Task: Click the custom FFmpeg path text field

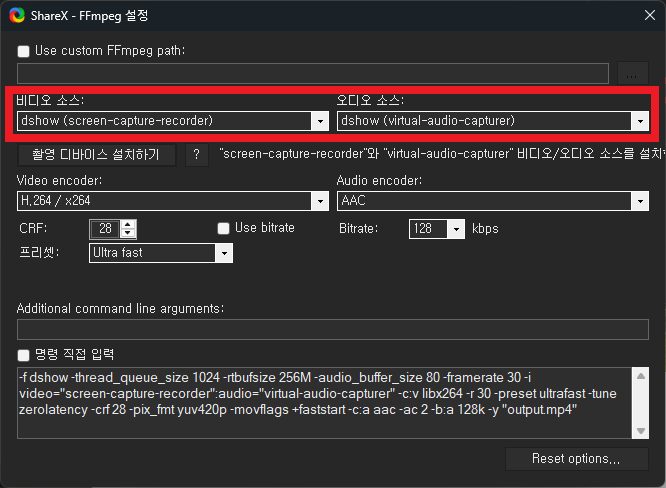Action: pyautogui.click(x=313, y=73)
